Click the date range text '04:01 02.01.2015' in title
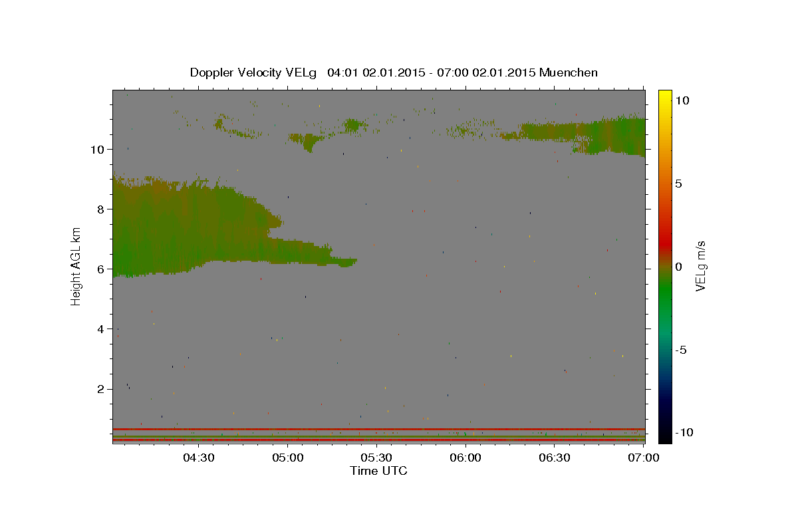This screenshot has height=532, width=798. point(375,72)
